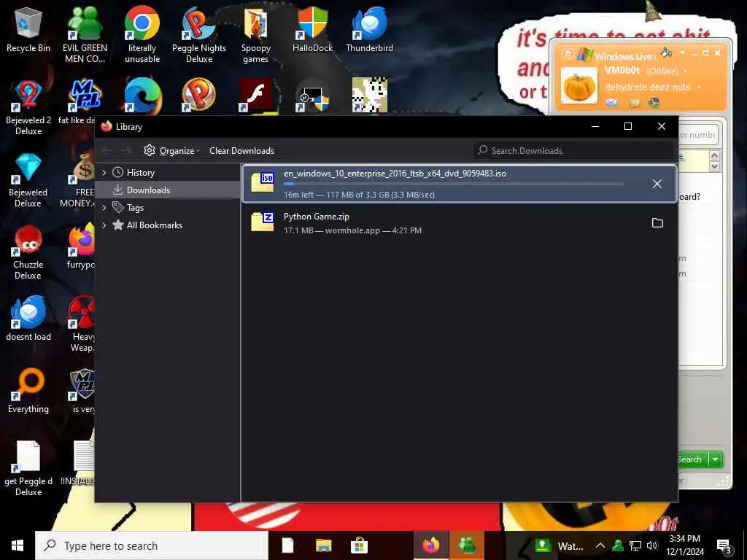Viewport: 747px width, 560px height.
Task: Open the volume control in tray
Action: click(652, 545)
